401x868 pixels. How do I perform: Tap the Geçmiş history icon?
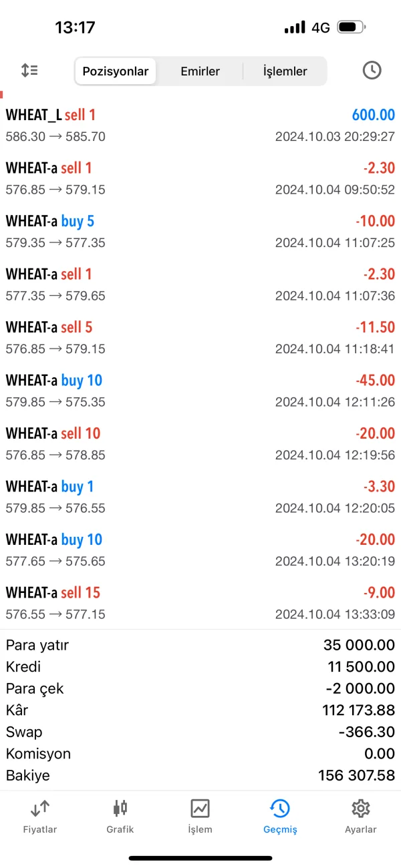click(280, 809)
